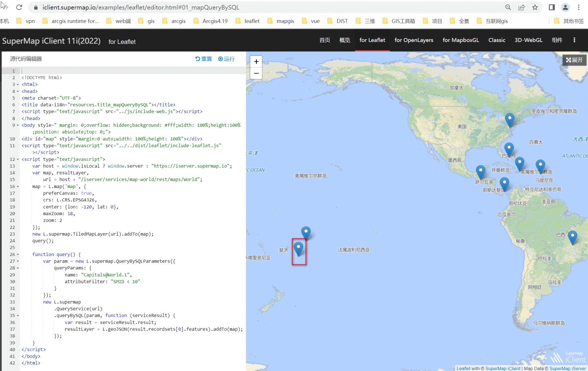Collapse the body tag fold on line 9
The width and height of the screenshot is (588, 371).
(x=18, y=125)
